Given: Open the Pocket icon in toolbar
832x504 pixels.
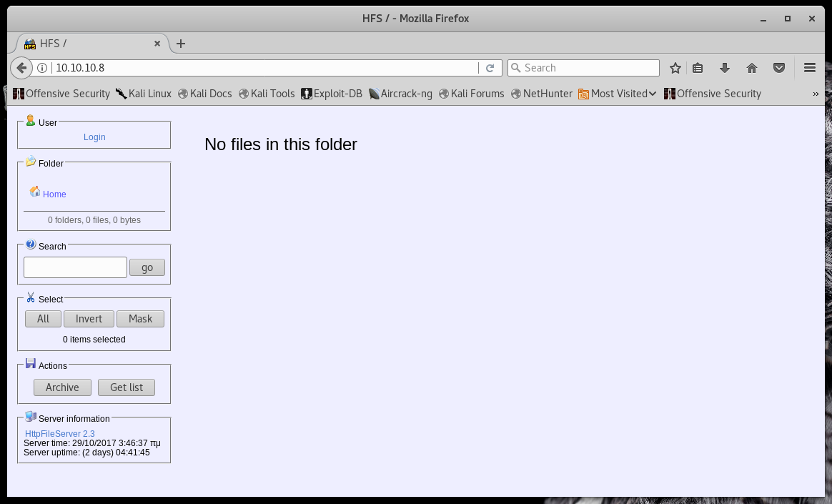Looking at the screenshot, I should [779, 68].
